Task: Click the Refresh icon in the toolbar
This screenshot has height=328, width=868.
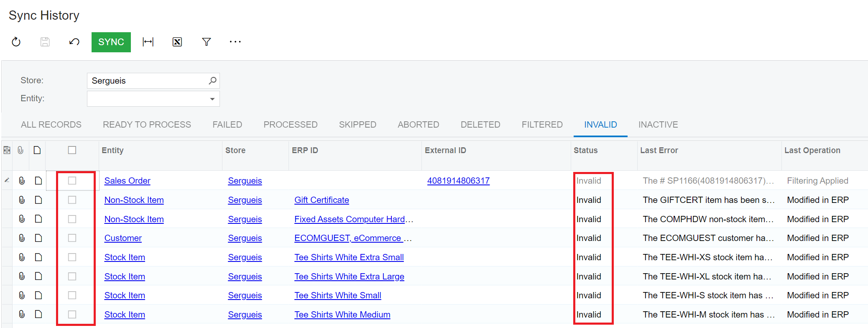Action: [x=16, y=42]
